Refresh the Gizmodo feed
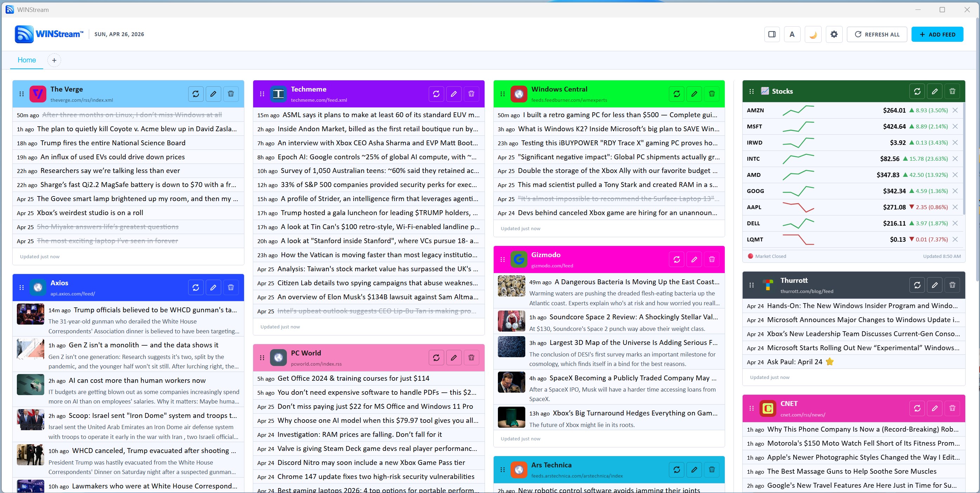The image size is (980, 493). click(x=677, y=260)
